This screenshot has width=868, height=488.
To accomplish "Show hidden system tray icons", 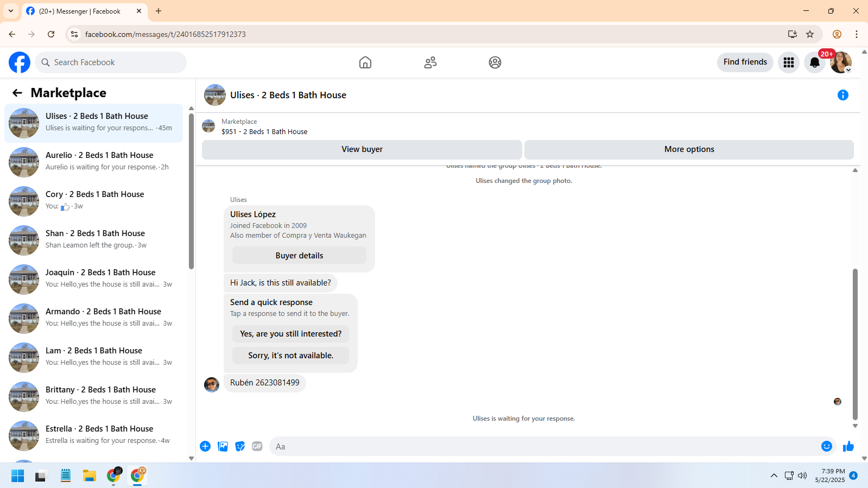I will click(774, 476).
